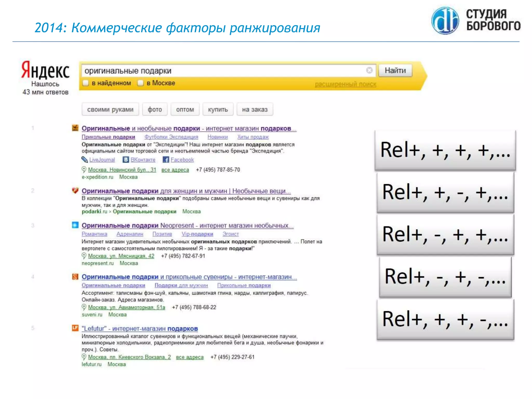Open 'Прикольные подарки' sitelink under suveni result

[x=244, y=285]
